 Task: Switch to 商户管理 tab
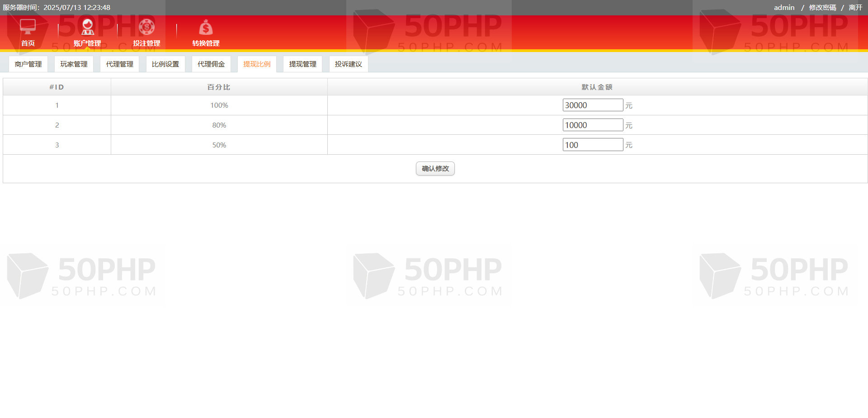click(28, 64)
